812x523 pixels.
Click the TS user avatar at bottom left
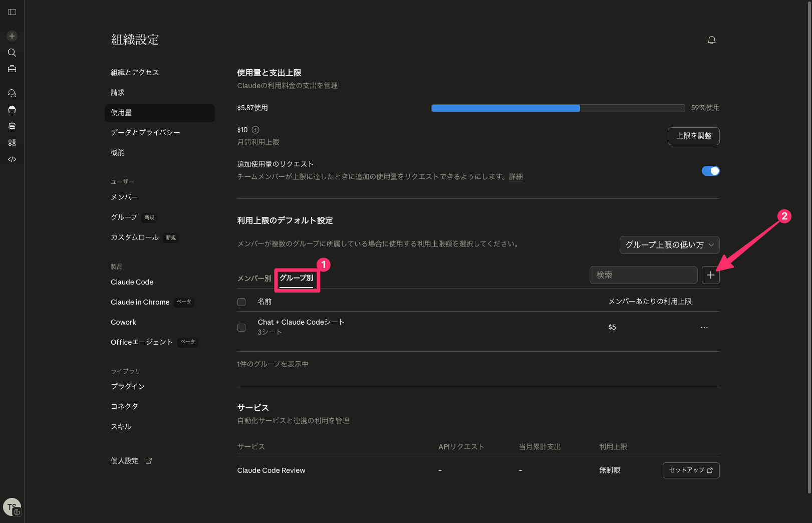[12, 506]
